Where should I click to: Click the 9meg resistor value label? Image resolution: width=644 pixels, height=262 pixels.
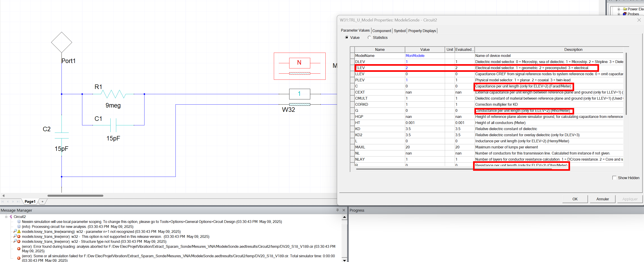[x=113, y=105]
